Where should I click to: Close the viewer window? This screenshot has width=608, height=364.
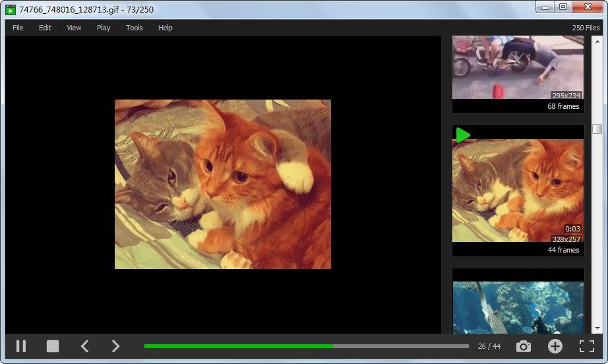(x=588, y=7)
